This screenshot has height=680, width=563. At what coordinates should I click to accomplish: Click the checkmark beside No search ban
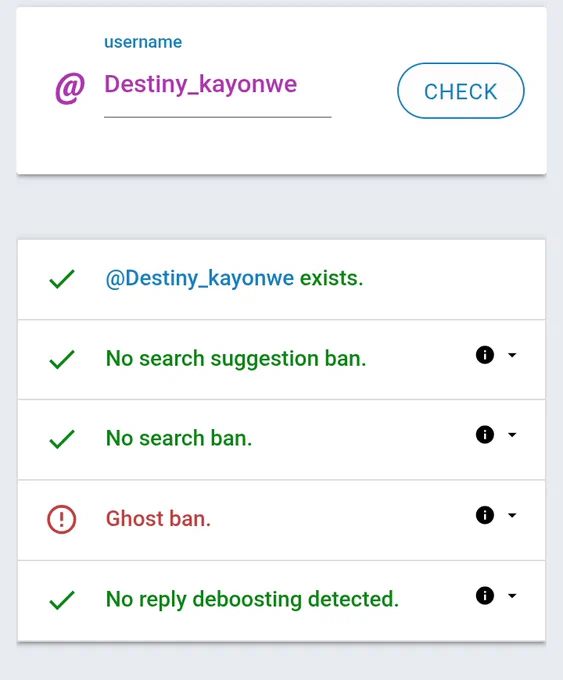click(62, 439)
